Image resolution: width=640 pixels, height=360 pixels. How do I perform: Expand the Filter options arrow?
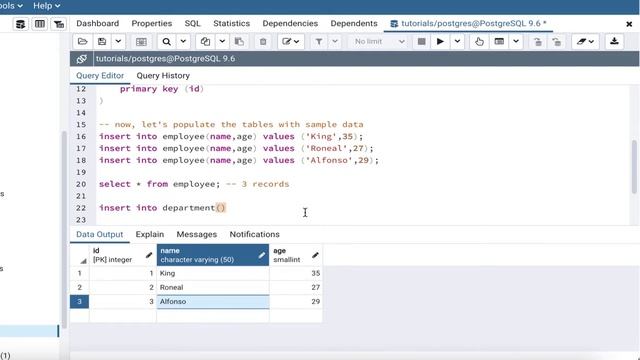click(x=335, y=42)
